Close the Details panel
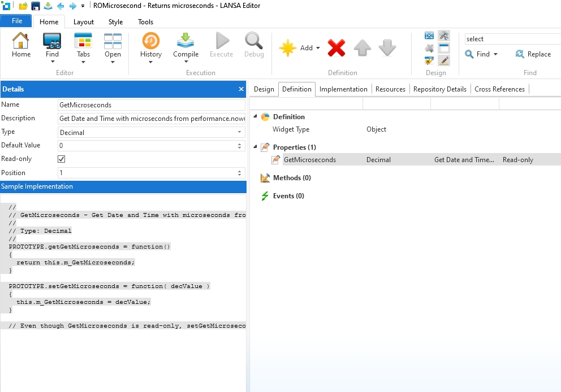 coord(241,89)
